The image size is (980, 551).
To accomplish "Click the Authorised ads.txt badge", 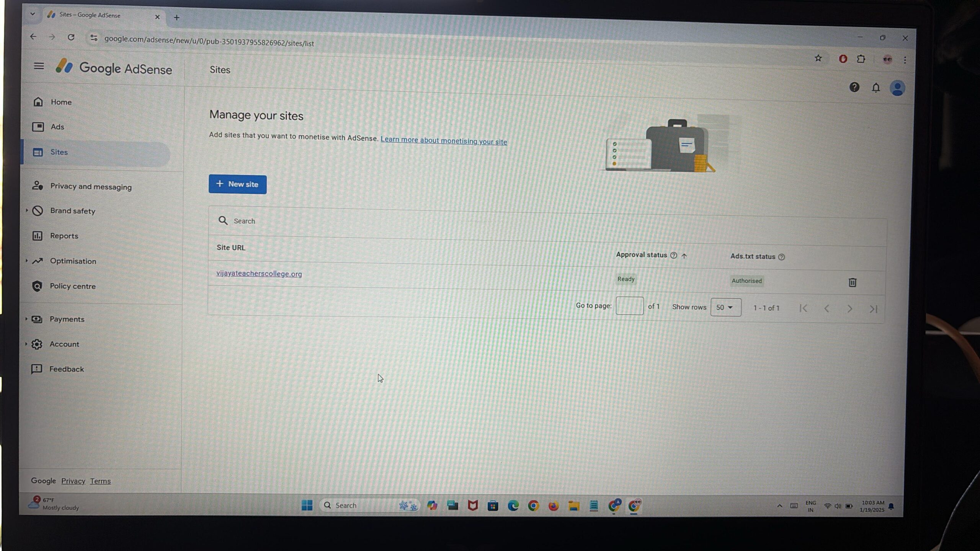I will [x=746, y=281].
